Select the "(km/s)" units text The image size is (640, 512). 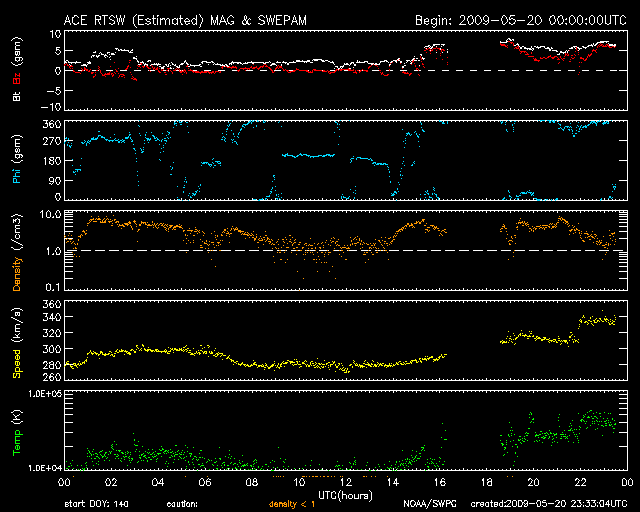tap(16, 327)
